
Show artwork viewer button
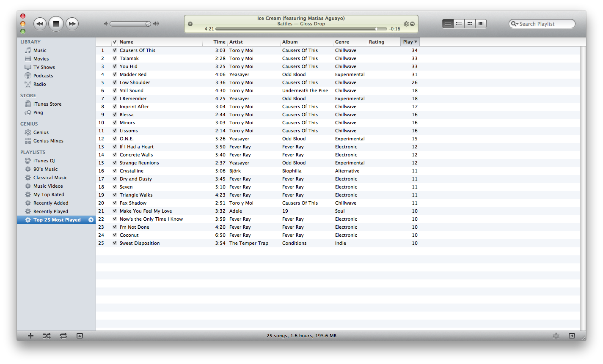(80, 336)
